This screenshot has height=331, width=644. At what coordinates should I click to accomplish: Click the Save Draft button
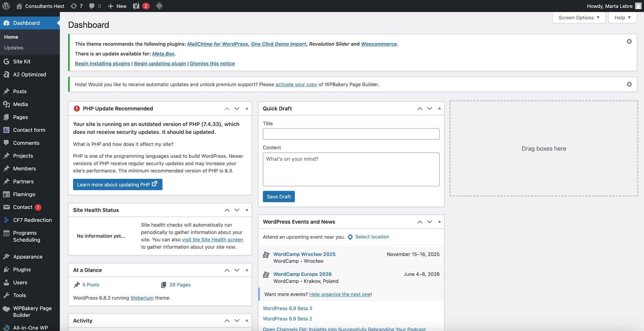[x=279, y=196]
